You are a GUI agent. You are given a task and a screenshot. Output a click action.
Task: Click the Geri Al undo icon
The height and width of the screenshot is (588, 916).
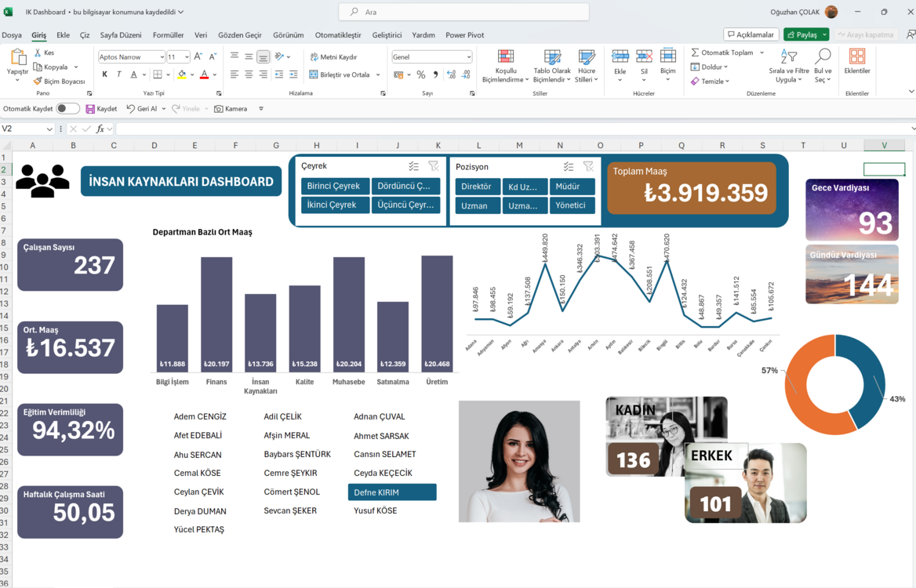click(131, 109)
